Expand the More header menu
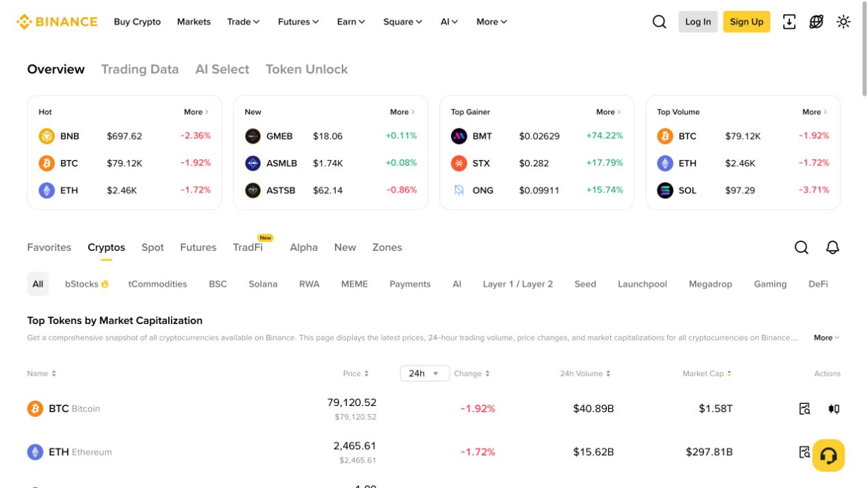868x488 pixels. click(491, 22)
